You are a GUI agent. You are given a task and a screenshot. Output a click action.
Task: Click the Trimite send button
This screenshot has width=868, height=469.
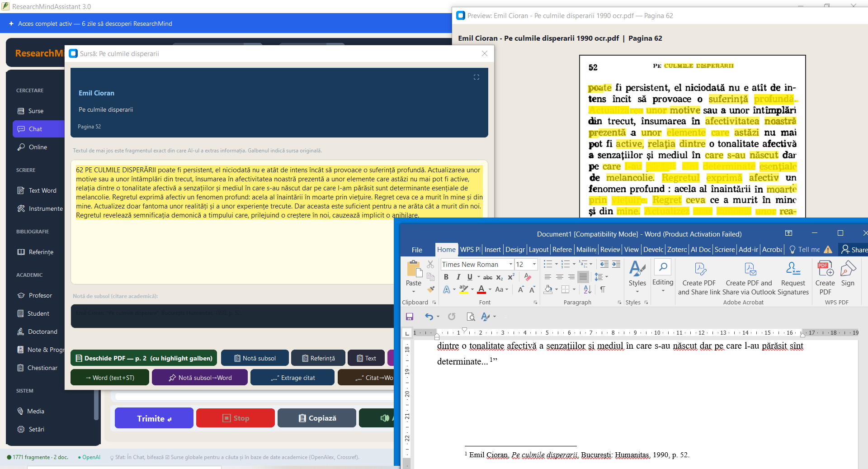[x=154, y=418]
